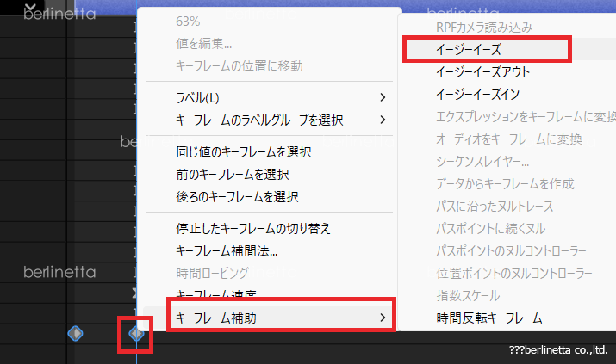
Task: Click キーフレームの位置に移動 entry
Action: 239,65
